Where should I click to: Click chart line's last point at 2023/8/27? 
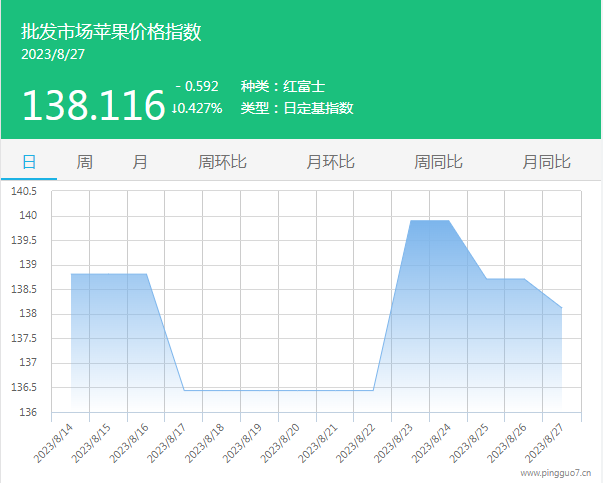(x=562, y=307)
